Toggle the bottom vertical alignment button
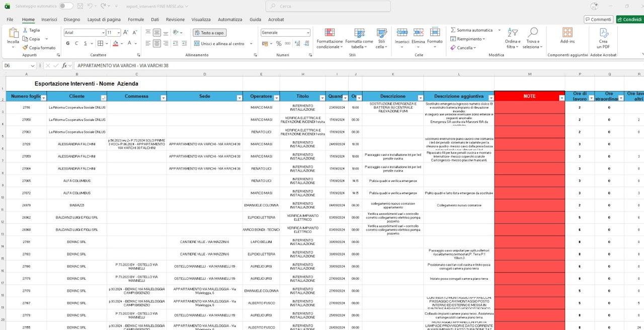The height and width of the screenshot is (330, 644). pos(166,32)
